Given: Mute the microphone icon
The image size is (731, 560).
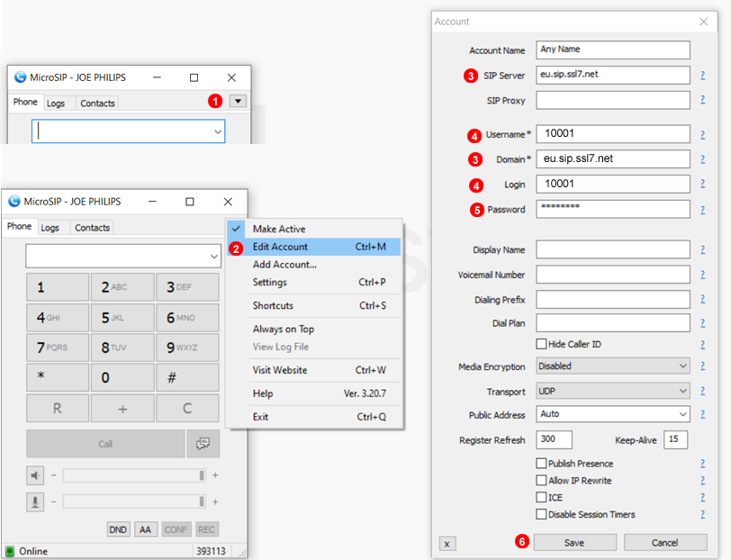Looking at the screenshot, I should 35,502.
